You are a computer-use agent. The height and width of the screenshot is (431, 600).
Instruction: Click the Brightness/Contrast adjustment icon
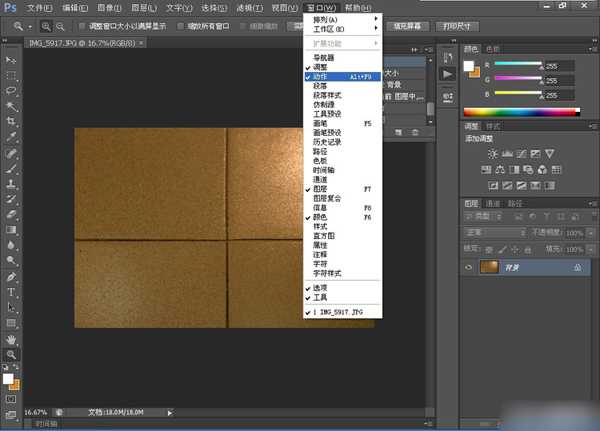coord(494,152)
